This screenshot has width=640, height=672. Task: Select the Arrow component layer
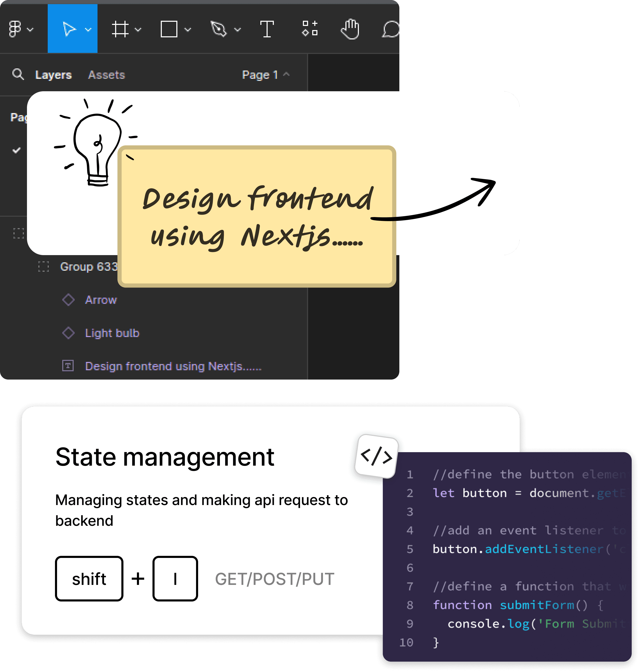point(101,300)
